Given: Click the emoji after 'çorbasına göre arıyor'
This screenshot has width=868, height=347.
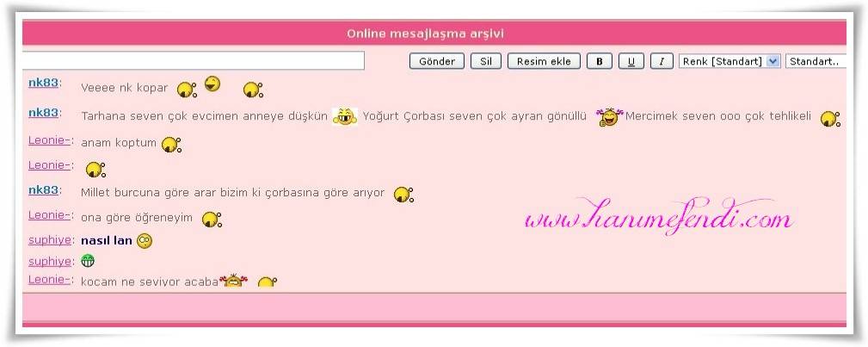Looking at the screenshot, I should point(403,194).
